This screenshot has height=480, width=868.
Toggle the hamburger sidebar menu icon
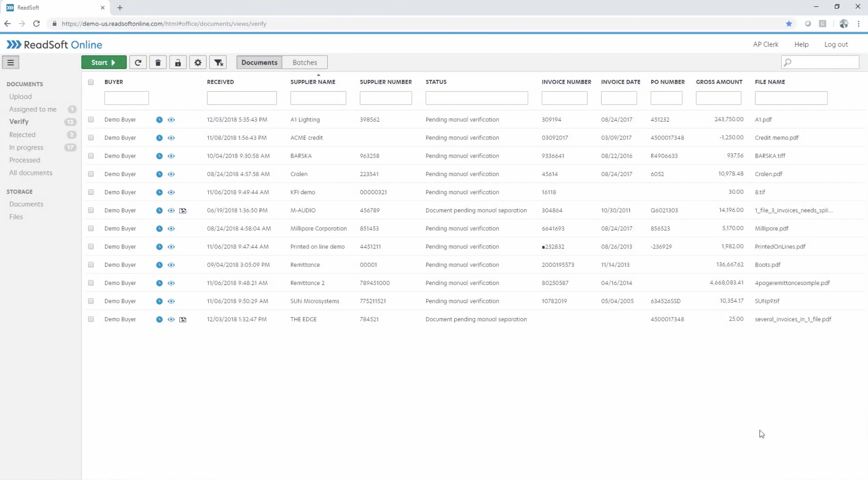pyautogui.click(x=11, y=62)
